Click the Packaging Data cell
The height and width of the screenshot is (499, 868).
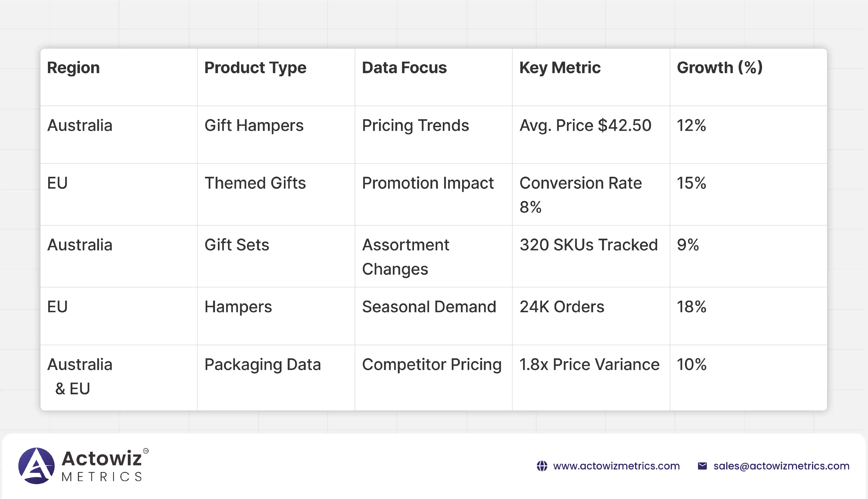pos(262,365)
